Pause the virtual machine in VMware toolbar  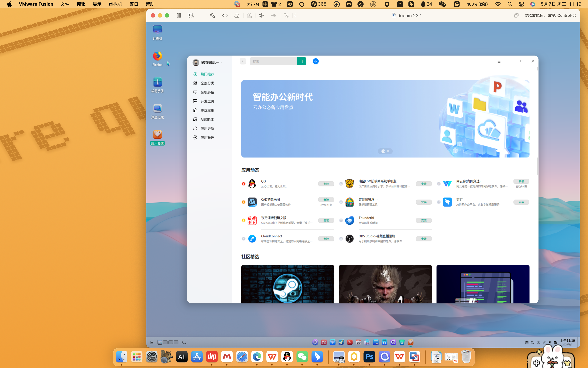(179, 16)
